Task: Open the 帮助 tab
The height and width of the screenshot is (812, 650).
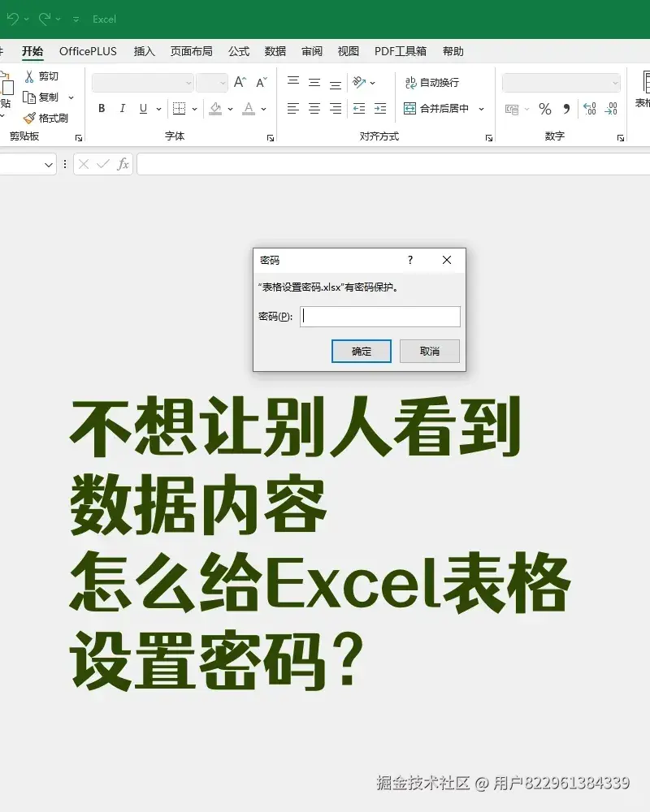Action: click(453, 51)
